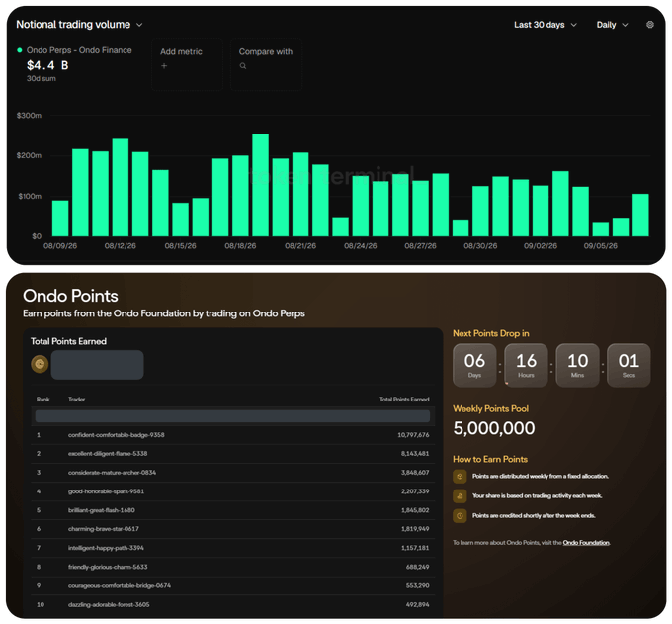The image size is (672, 624).
Task: Select trader dazzling-adorable-forest-3605
Action: coord(109,604)
